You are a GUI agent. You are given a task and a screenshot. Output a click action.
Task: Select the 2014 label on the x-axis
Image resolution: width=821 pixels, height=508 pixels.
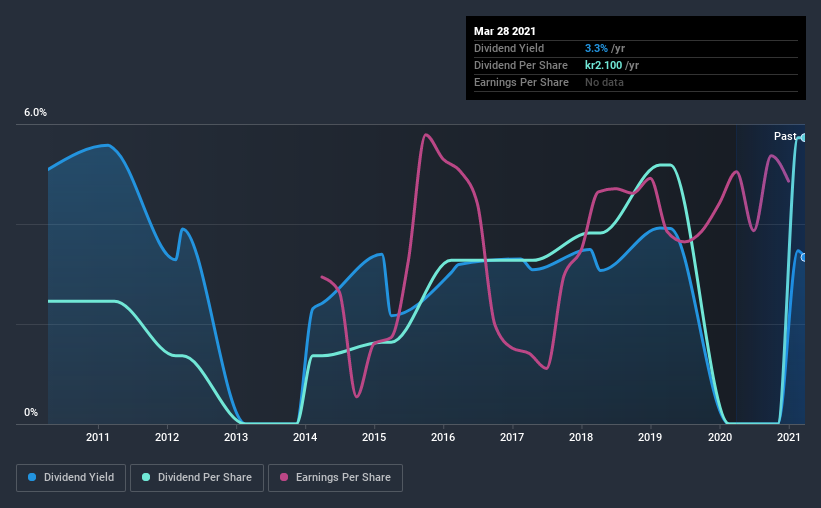[305, 437]
